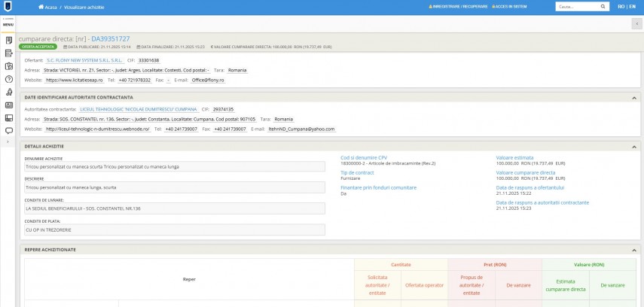Switch language to RO

click(x=621, y=6)
